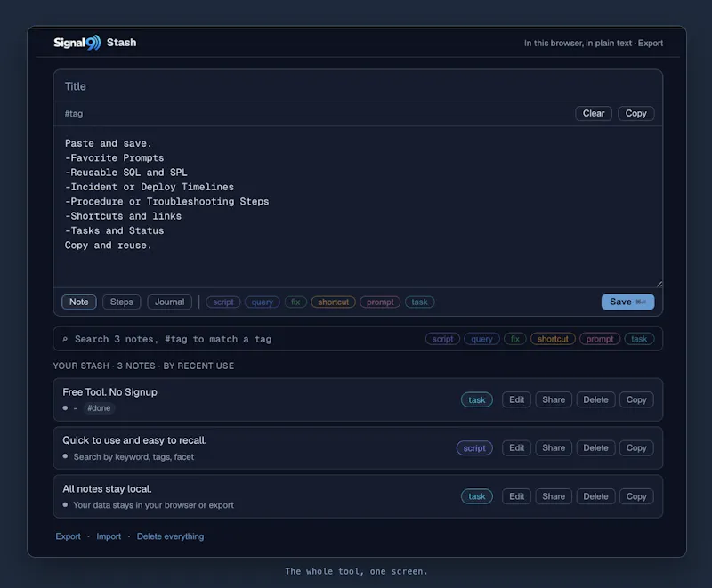Copy the All notes stay local note
This screenshot has width=712, height=588.
(x=636, y=496)
